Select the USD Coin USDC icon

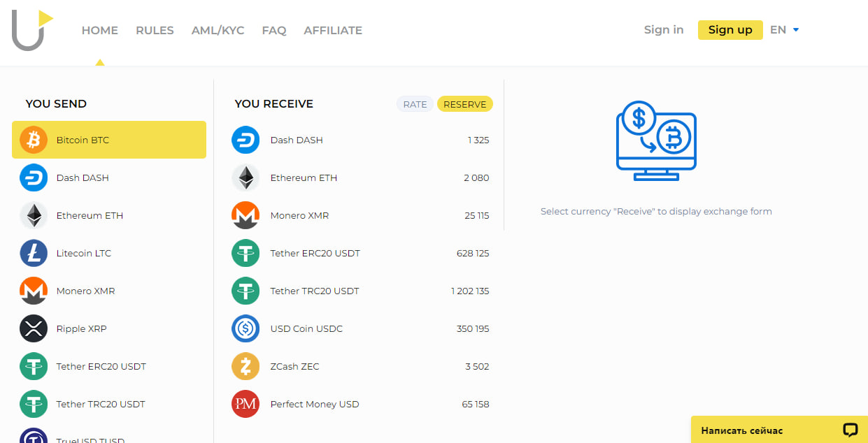pos(246,328)
